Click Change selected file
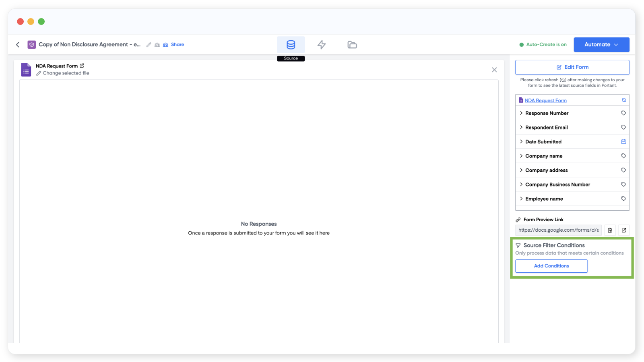The image size is (644, 362). (66, 73)
